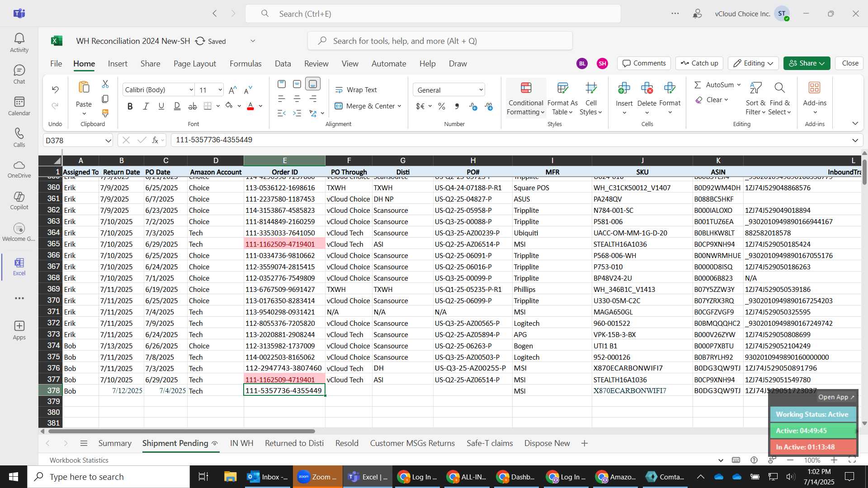Screen dimensions: 868x488
Task: Toggle bottom align button
Action: (x=312, y=84)
